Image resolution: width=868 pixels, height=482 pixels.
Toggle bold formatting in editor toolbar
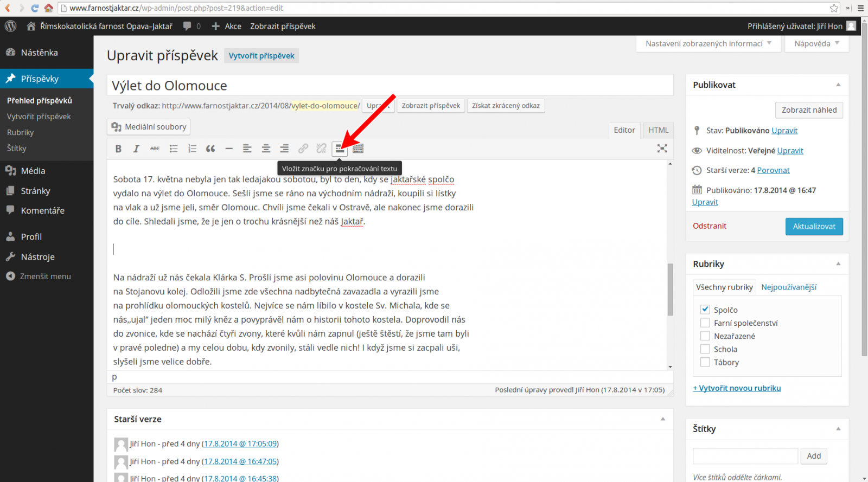pyautogui.click(x=118, y=149)
